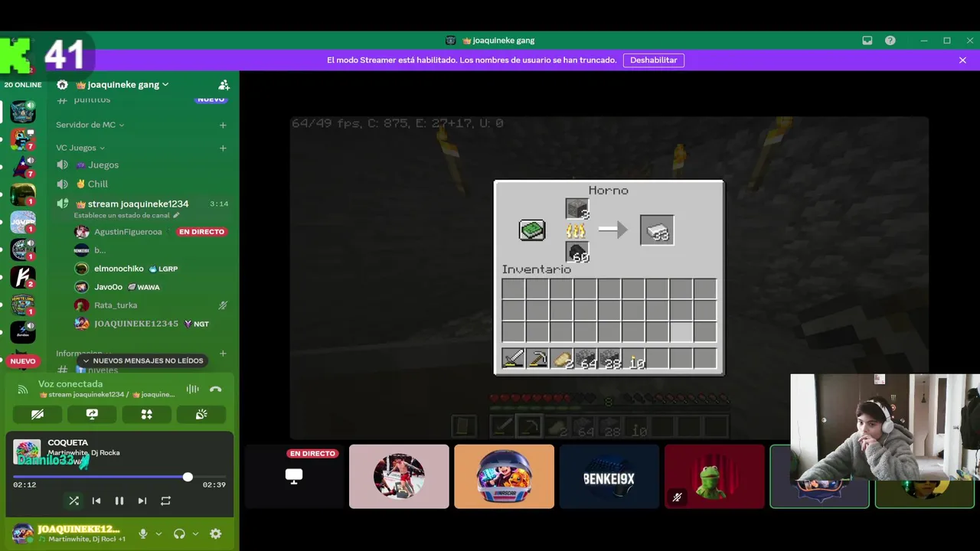
Task: Select the Kermit frog participant tile
Action: point(714,476)
